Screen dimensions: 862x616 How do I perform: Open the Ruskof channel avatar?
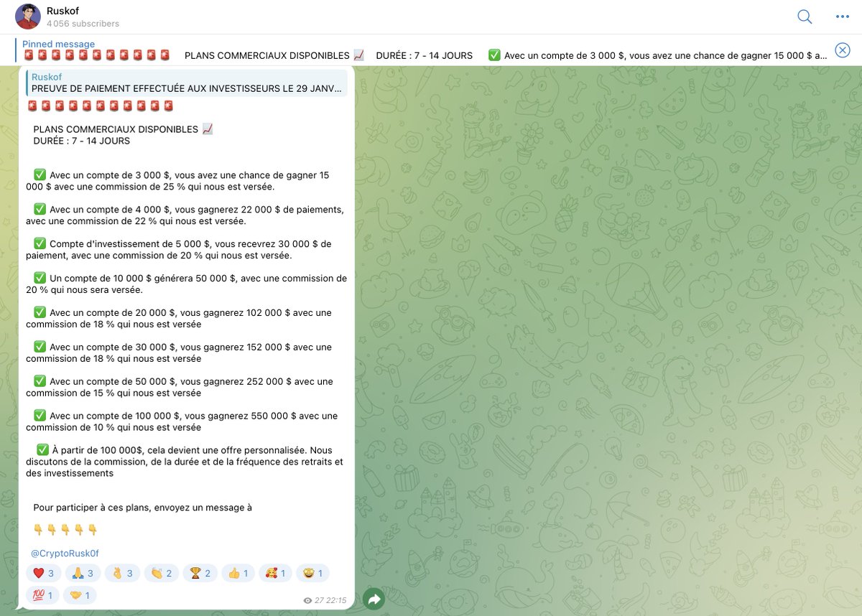click(x=28, y=17)
